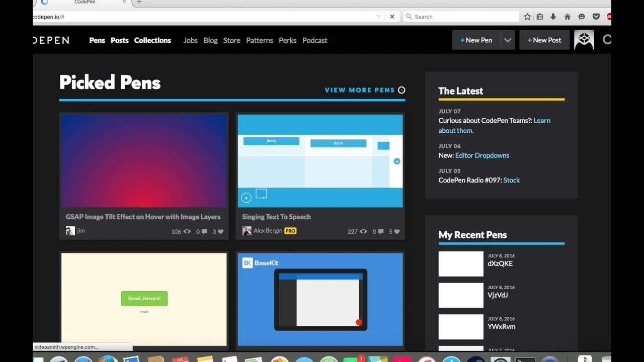644x362 pixels.
Task: Love Singing Text To Speech with the heart
Action: tap(396, 232)
